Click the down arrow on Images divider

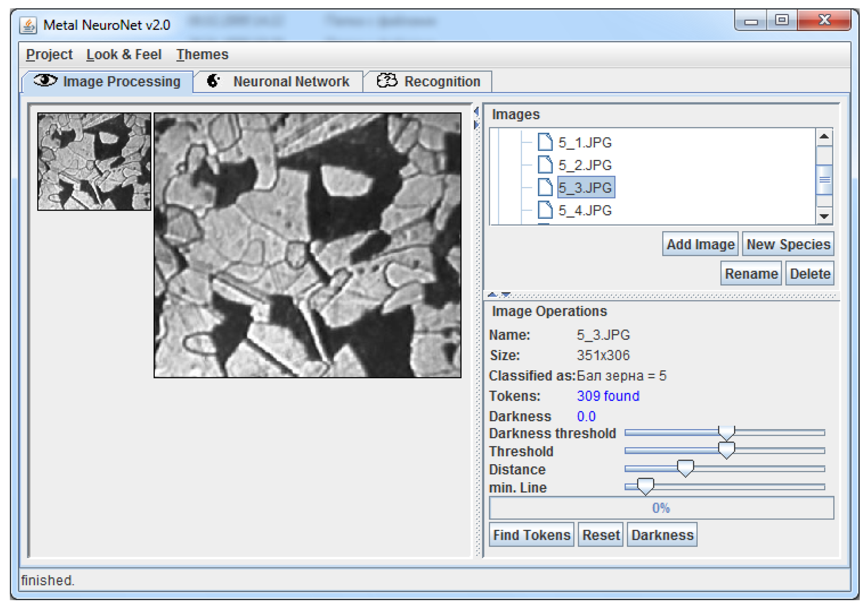(506, 294)
